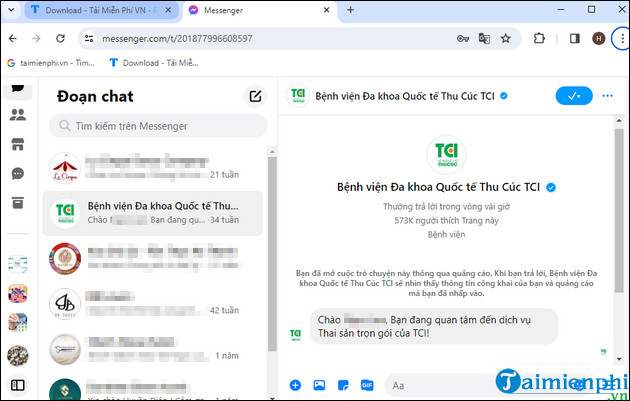Open the Chrome three-dot menu
Screen dimensions: 630x401
(622, 39)
